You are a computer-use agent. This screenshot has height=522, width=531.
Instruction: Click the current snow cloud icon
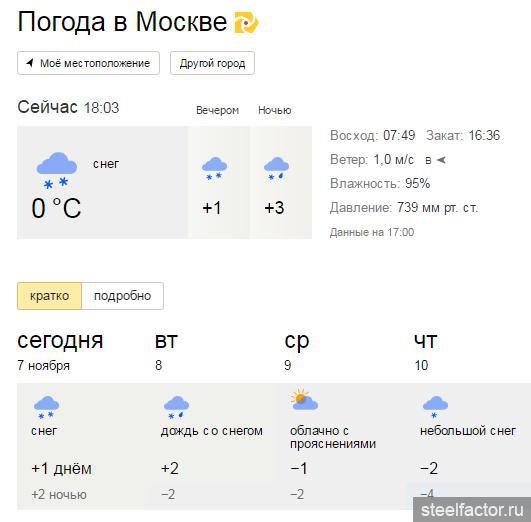click(57, 170)
